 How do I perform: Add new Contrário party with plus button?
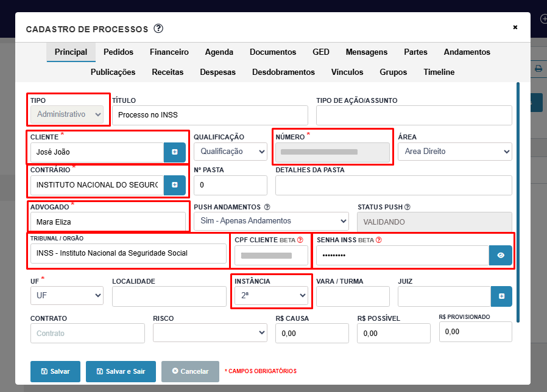point(174,185)
